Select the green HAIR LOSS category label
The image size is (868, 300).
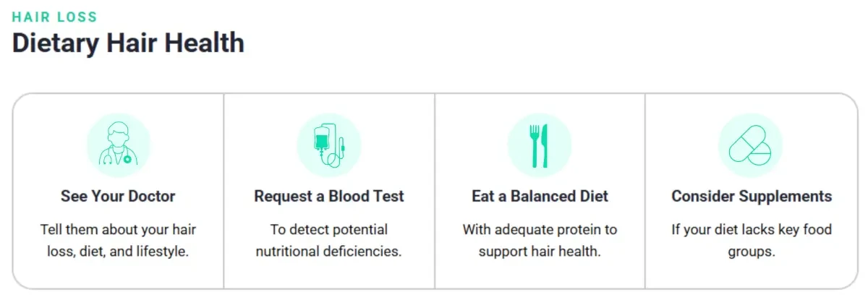click(x=54, y=17)
